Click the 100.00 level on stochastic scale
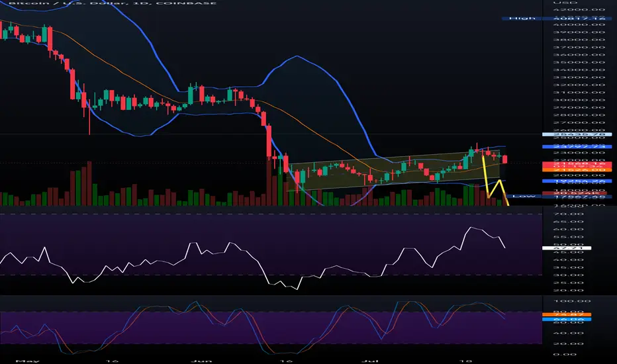This screenshot has width=617, height=364. click(572, 301)
